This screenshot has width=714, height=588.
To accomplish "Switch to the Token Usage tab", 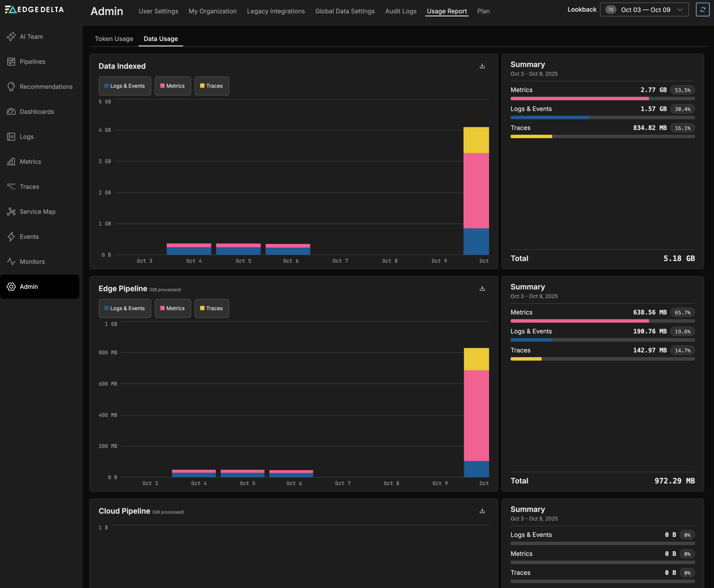I will click(x=114, y=39).
